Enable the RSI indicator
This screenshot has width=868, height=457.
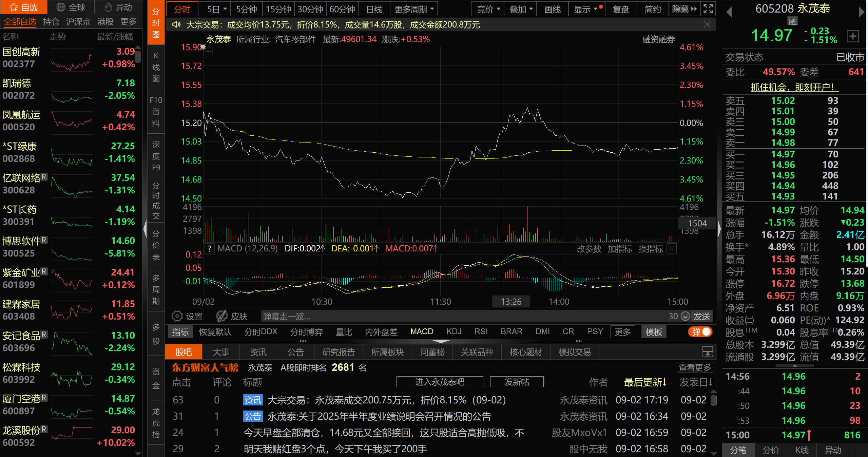click(481, 331)
